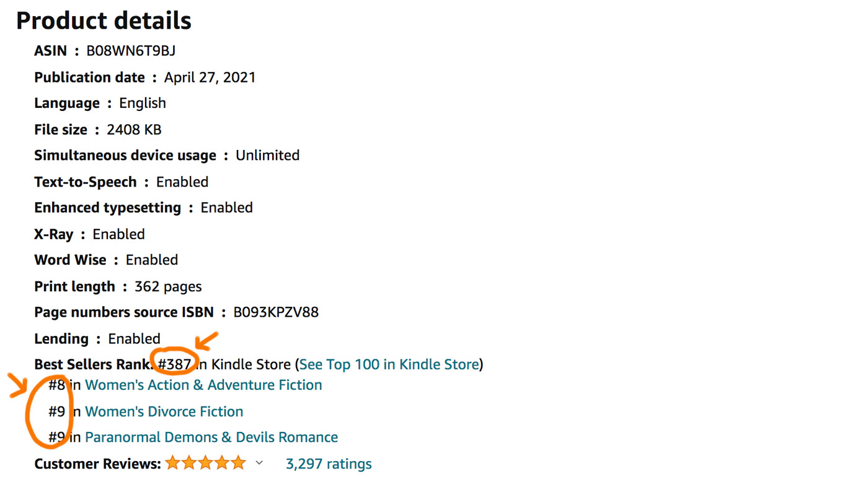Select the ISBN value B093KPZV88
This screenshot has height=489, width=868.
276,312
